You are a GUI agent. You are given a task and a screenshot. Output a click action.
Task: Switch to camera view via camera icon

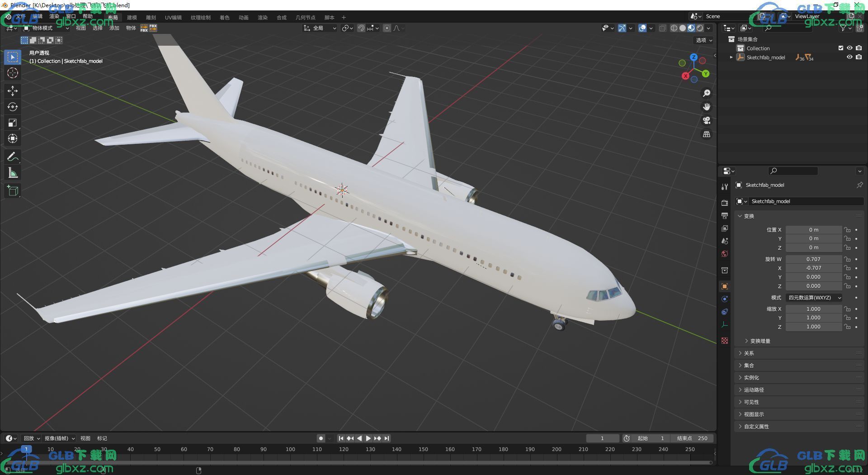coord(707,121)
